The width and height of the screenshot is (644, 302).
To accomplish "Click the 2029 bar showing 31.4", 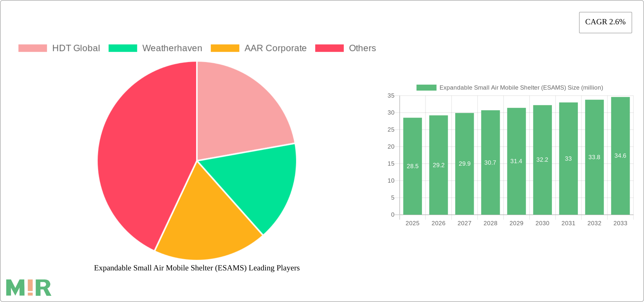I will pos(516,161).
